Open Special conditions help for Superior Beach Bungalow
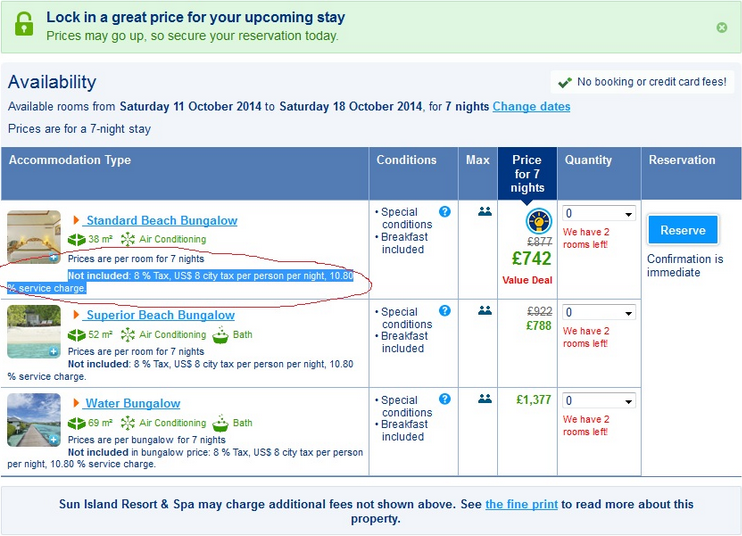 pos(444,310)
